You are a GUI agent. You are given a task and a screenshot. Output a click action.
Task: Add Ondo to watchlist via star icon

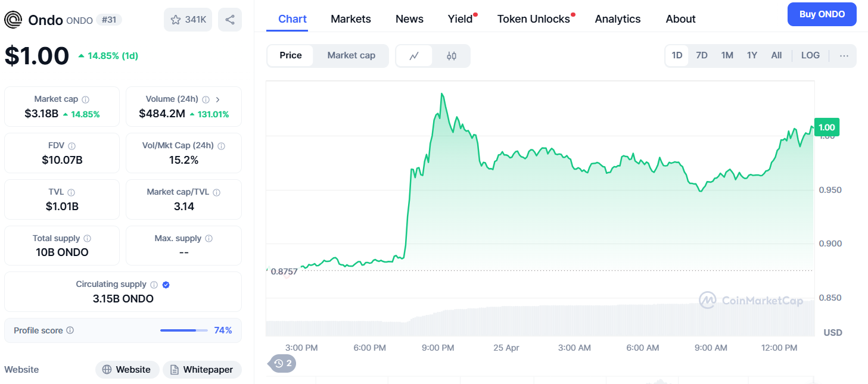[176, 20]
